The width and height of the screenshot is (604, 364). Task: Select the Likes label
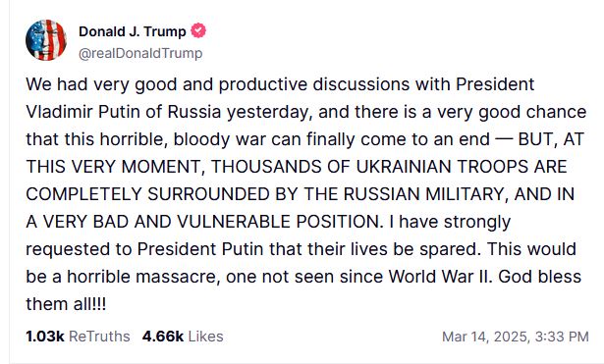(205, 337)
